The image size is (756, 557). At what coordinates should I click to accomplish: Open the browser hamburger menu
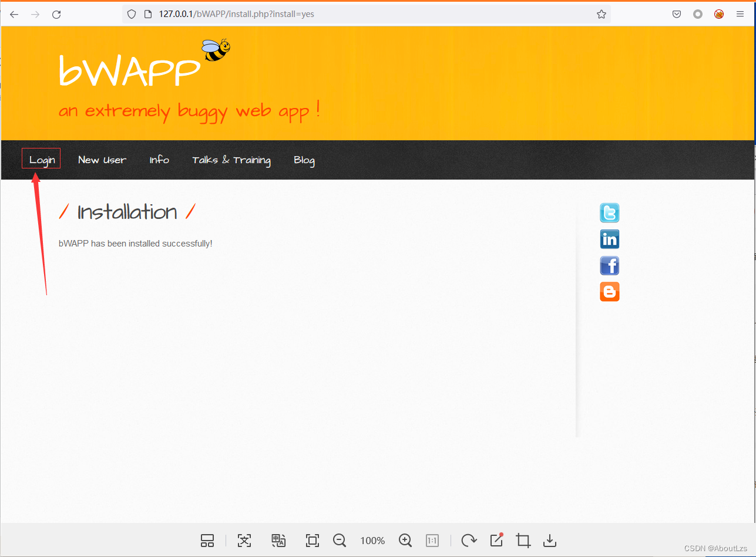[x=740, y=14]
